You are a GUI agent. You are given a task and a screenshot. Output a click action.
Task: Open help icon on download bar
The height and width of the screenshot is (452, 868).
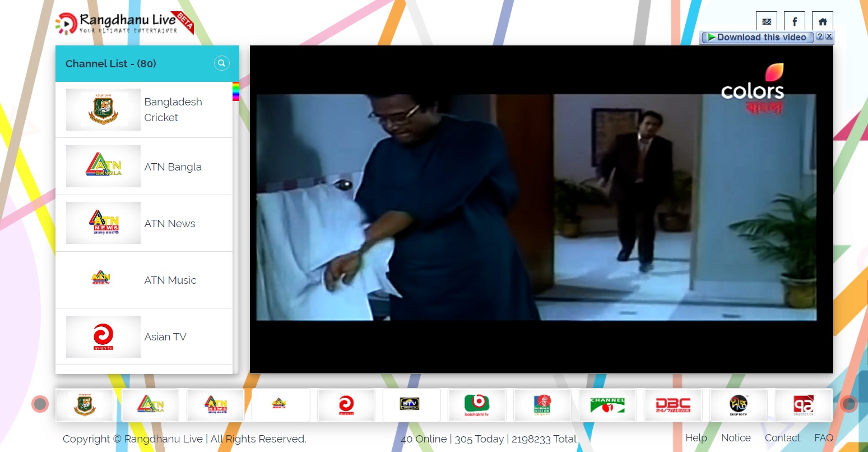click(820, 37)
